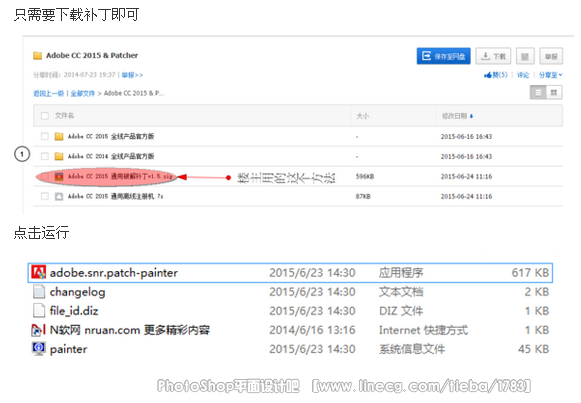581x403 pixels.
Task: Click the thumbs-up 赞(5) link
Action: click(496, 75)
